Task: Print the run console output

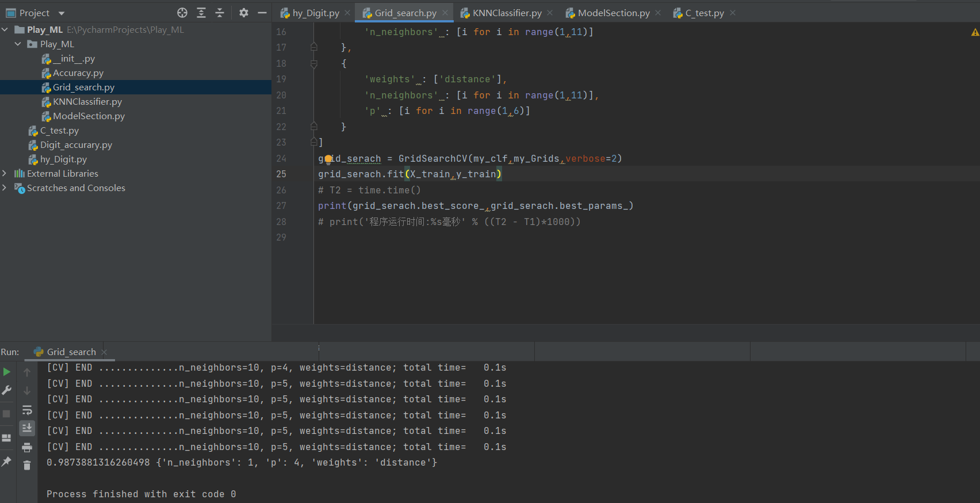Action: [x=27, y=447]
